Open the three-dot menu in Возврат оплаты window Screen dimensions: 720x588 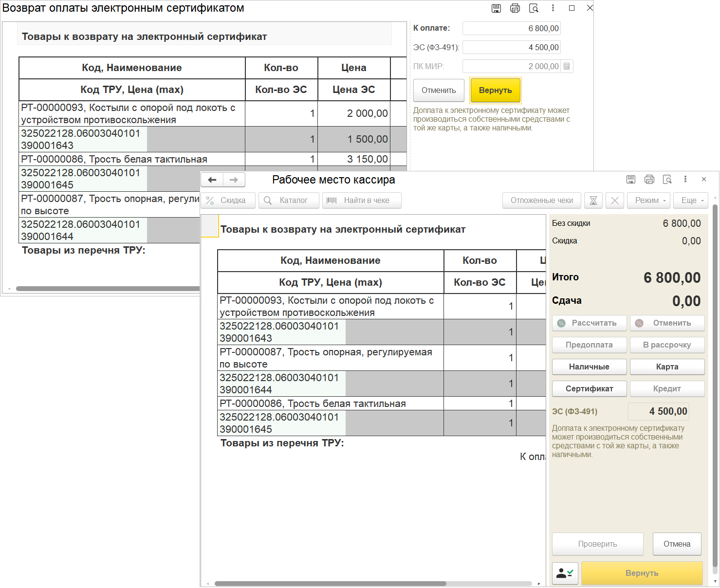pos(553,8)
